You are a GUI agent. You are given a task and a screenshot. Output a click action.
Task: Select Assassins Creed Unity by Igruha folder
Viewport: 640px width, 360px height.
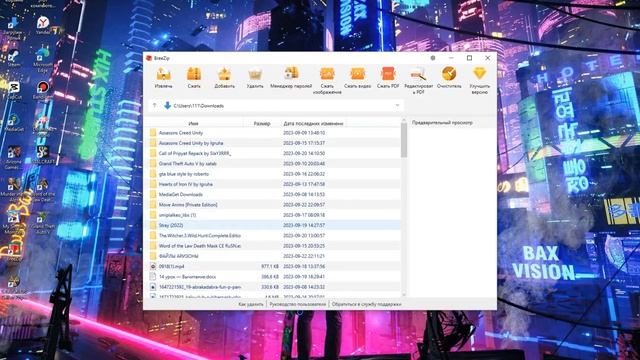273,143
